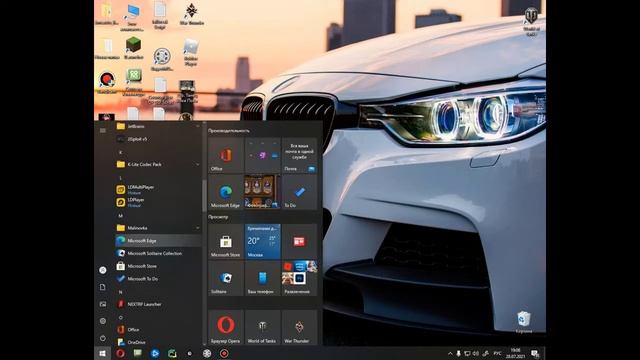Open the Москва weather tile
This screenshot has width=640, height=360.
click(262, 242)
